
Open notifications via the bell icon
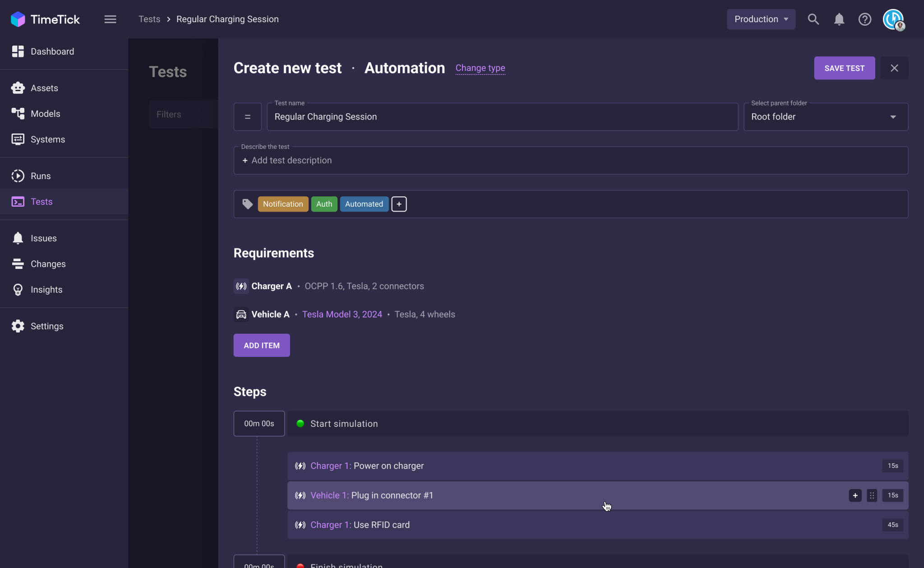(x=839, y=19)
